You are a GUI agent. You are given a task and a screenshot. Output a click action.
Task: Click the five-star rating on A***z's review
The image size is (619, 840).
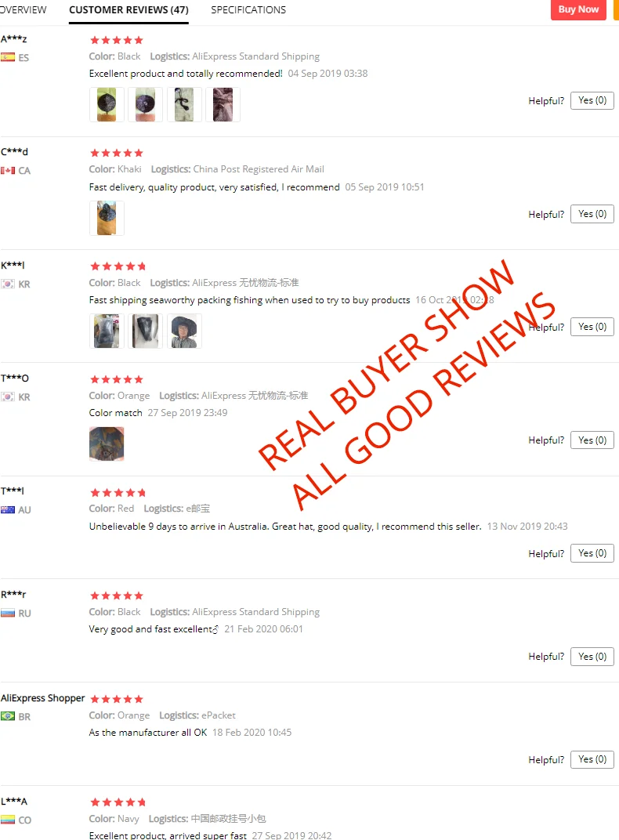[x=117, y=40]
